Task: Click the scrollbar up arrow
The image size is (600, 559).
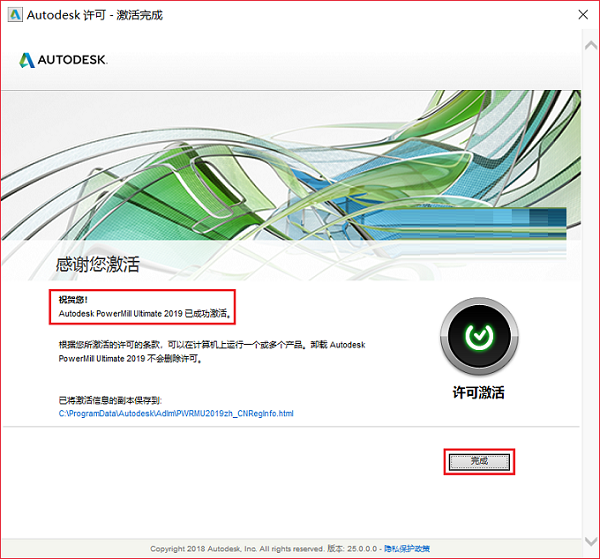Action: (591, 46)
